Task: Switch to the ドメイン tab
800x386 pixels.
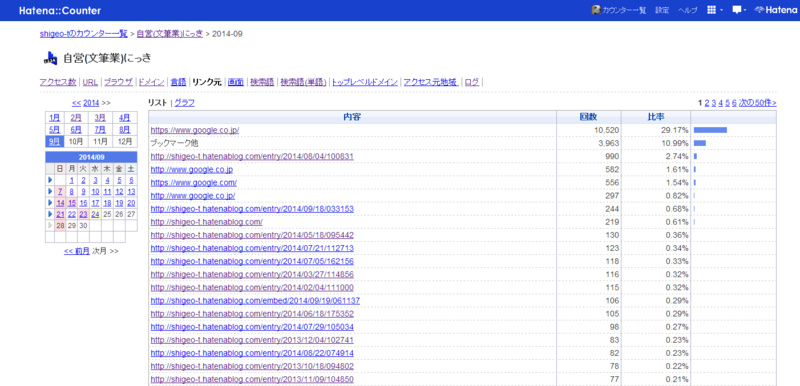Action: click(x=152, y=82)
